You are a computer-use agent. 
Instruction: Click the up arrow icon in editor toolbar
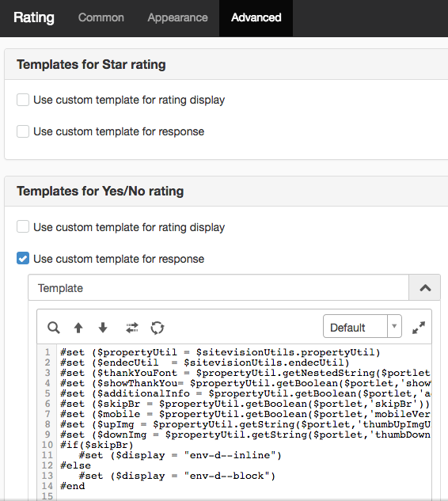pos(78,328)
